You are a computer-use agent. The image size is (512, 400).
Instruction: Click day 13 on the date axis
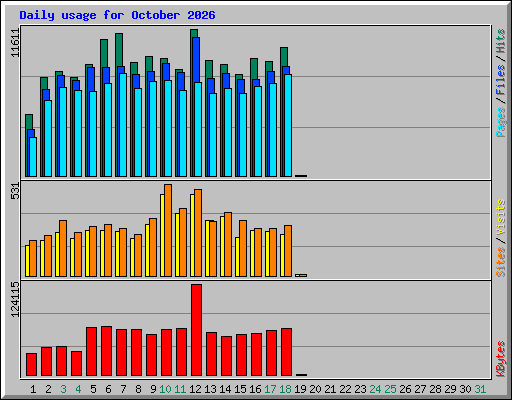pos(210,389)
